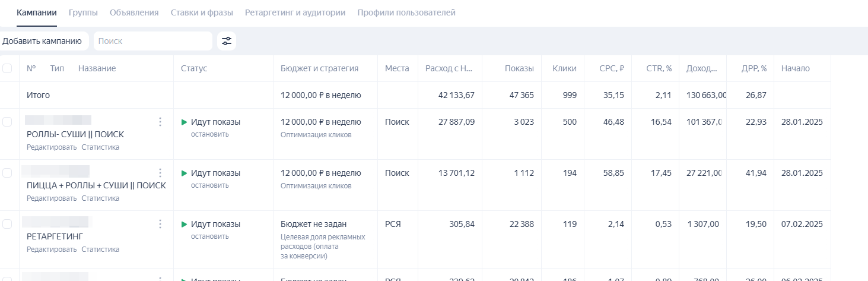Click остановить for ПИЦЦА + РОЛЛЫ campaign
Image resolution: width=868 pixels, height=281 pixels.
pyautogui.click(x=209, y=185)
